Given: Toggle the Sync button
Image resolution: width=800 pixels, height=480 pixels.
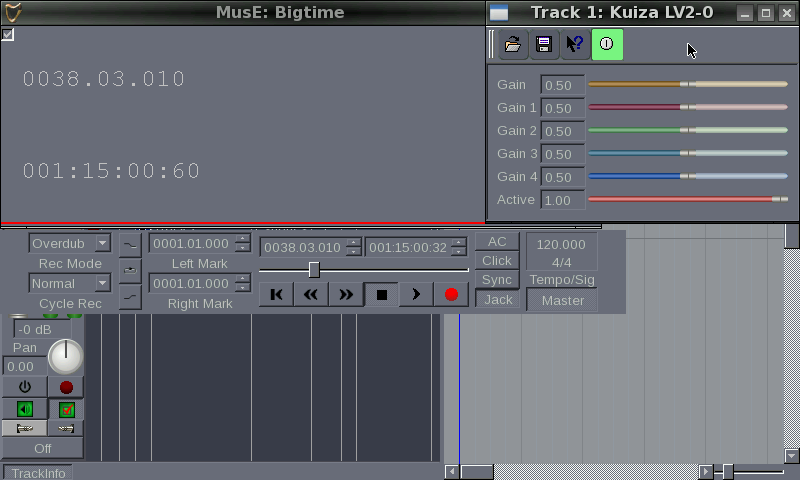Looking at the screenshot, I should click(x=497, y=280).
